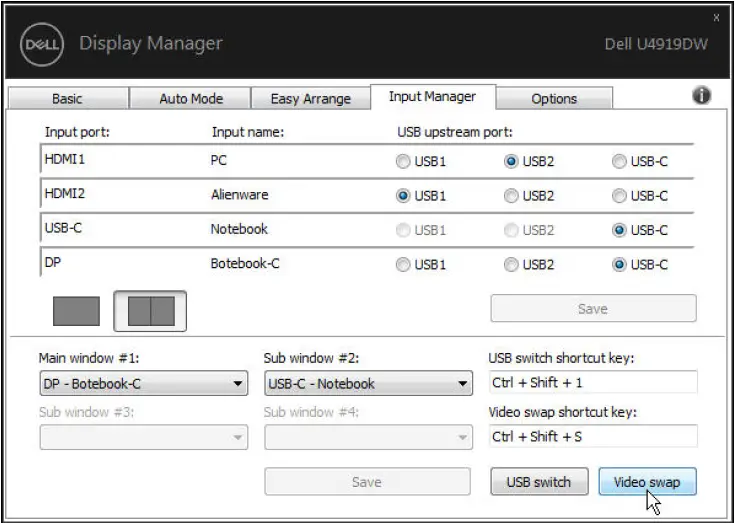The image size is (735, 523).
Task: Choose USB2 for the HDMI2 Alienware input
Action: [x=529, y=196]
